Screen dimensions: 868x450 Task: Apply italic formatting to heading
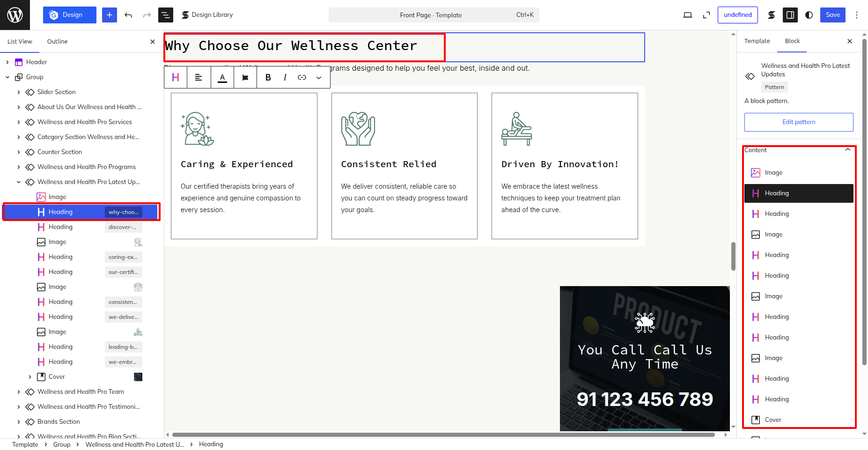point(285,77)
